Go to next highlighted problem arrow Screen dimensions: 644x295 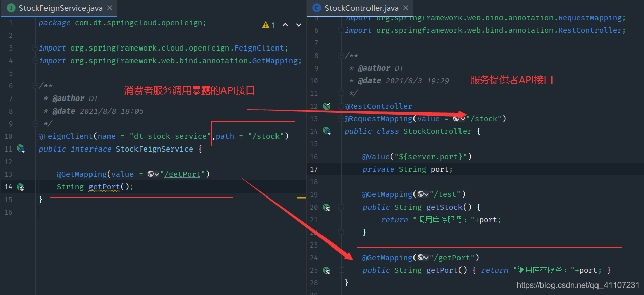tap(298, 24)
